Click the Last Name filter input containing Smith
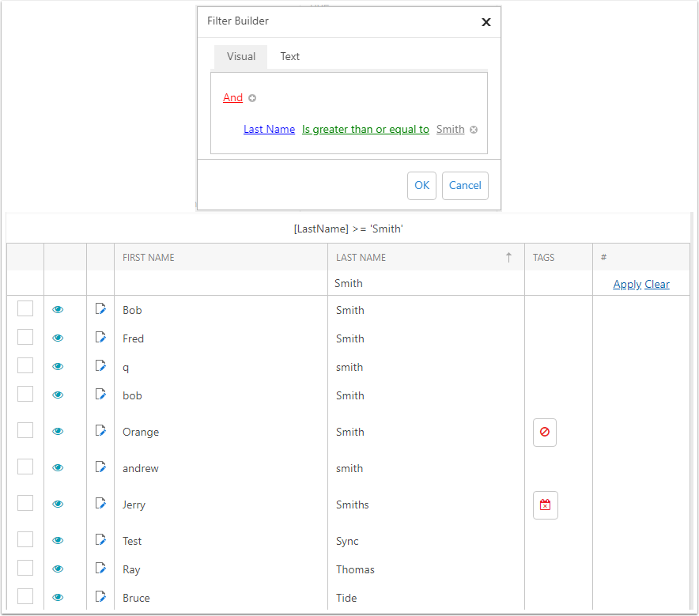This screenshot has height=616, width=699. [x=425, y=283]
